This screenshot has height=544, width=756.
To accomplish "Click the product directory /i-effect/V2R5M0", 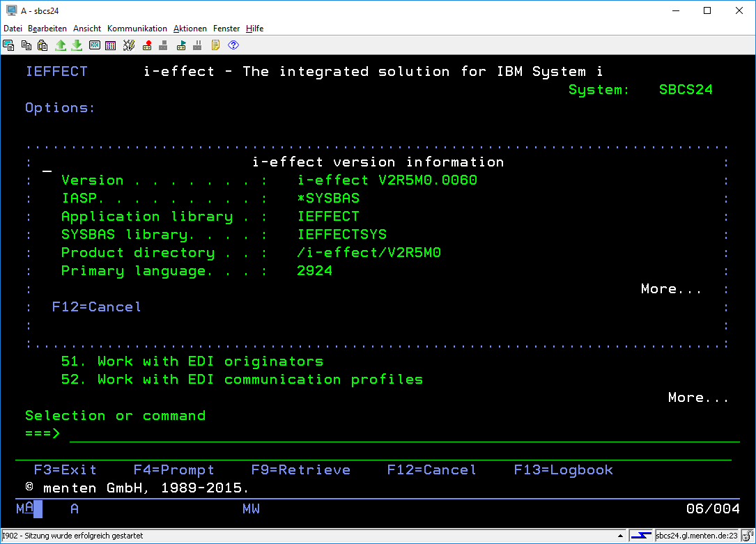I will (369, 252).
